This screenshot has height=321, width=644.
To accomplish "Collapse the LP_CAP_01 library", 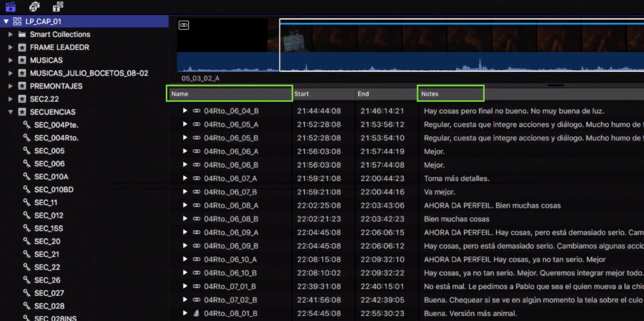I will click(6, 21).
